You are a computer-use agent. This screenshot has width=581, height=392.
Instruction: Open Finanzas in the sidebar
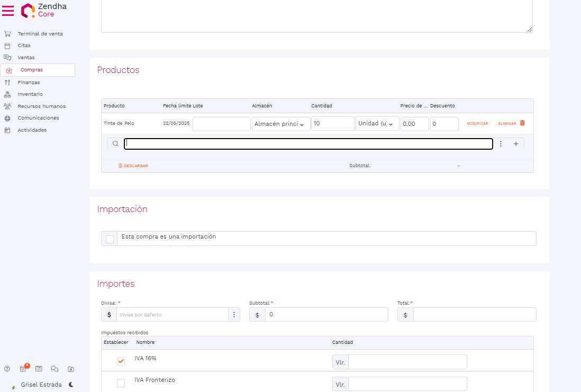[x=29, y=83]
